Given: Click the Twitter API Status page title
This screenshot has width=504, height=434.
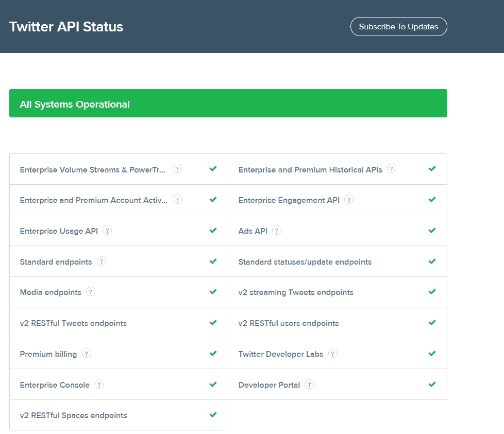Looking at the screenshot, I should click(66, 27).
